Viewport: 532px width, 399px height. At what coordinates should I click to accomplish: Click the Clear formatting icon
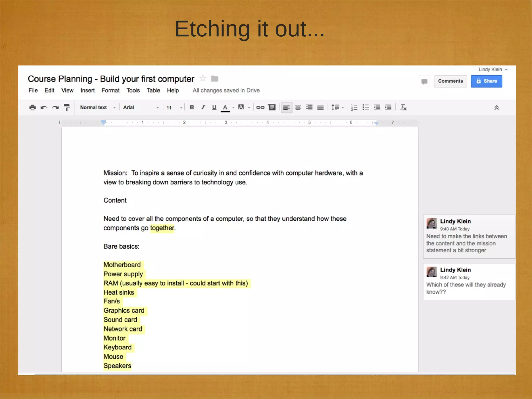[403, 108]
